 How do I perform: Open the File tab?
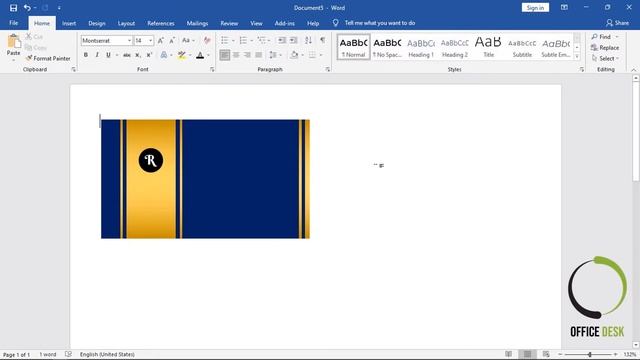point(13,23)
